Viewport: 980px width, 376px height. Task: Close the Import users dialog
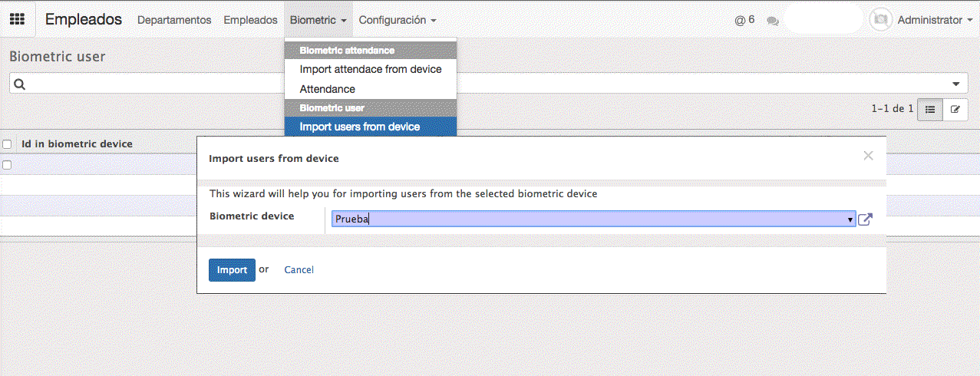tap(868, 156)
